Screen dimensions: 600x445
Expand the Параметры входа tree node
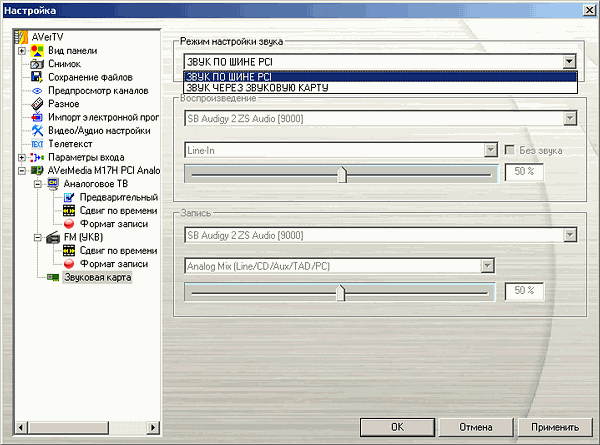point(22,157)
